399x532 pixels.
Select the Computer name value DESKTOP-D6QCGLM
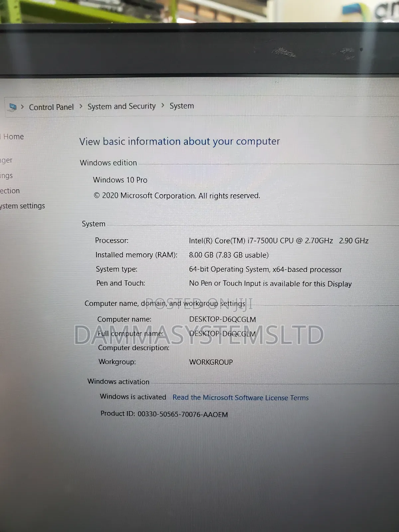click(222, 320)
